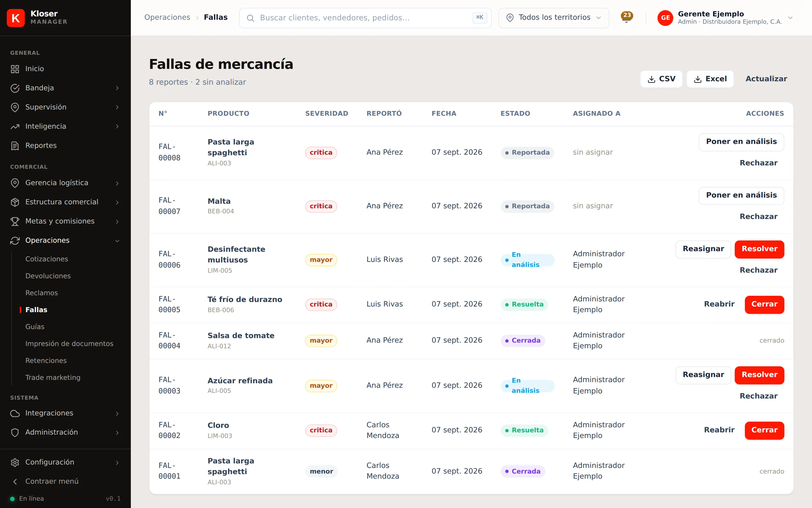
Task: Click the Integraciones cloud icon
Action: point(15,413)
